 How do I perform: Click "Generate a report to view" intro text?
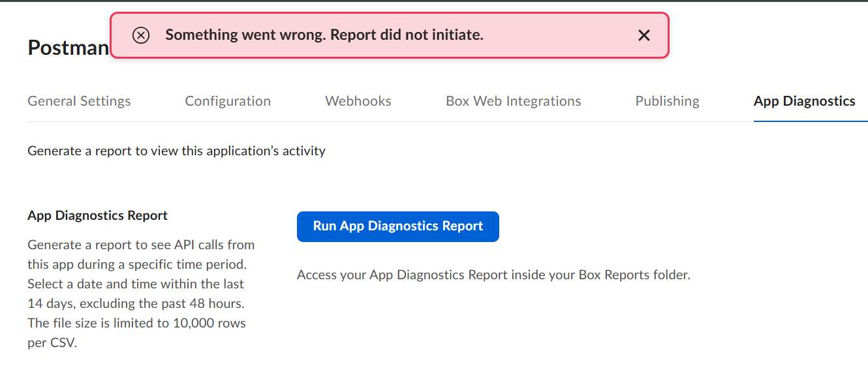[176, 151]
